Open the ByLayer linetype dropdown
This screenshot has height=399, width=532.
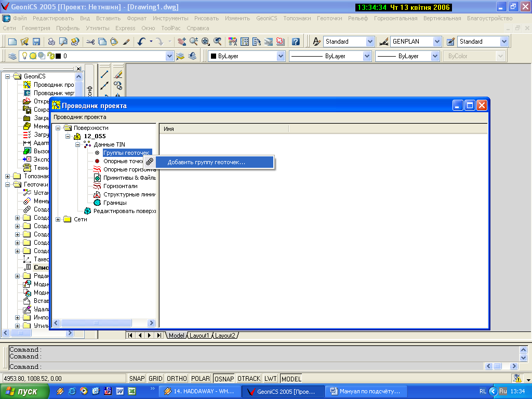(x=367, y=56)
